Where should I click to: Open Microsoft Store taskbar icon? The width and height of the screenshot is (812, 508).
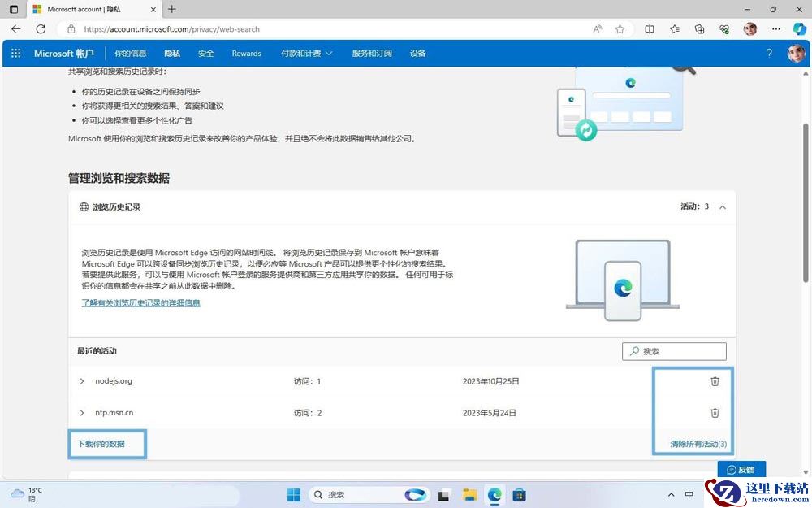pos(520,495)
